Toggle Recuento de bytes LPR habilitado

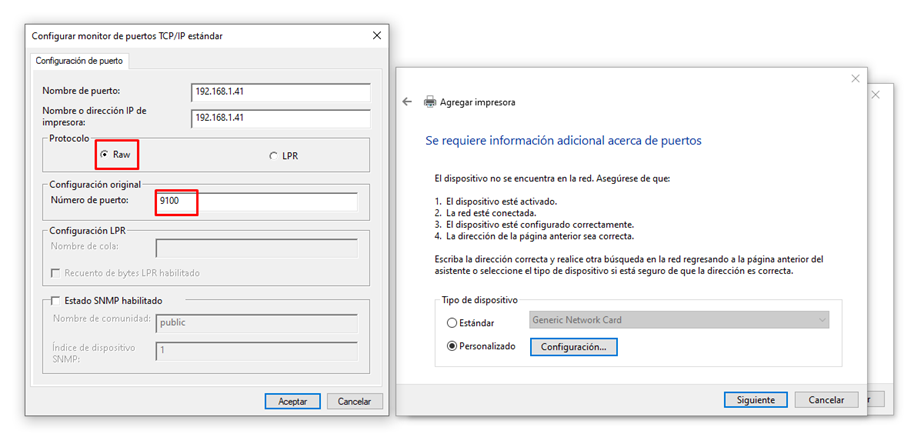pos(55,273)
